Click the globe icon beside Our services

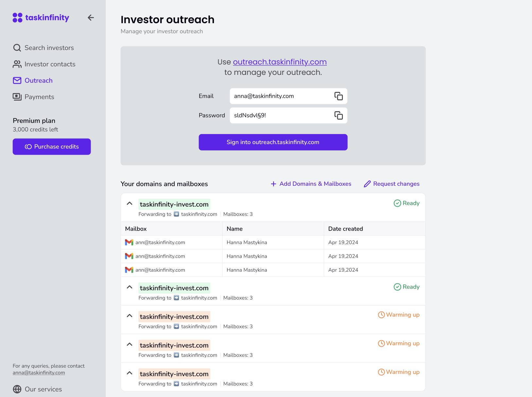pos(17,389)
